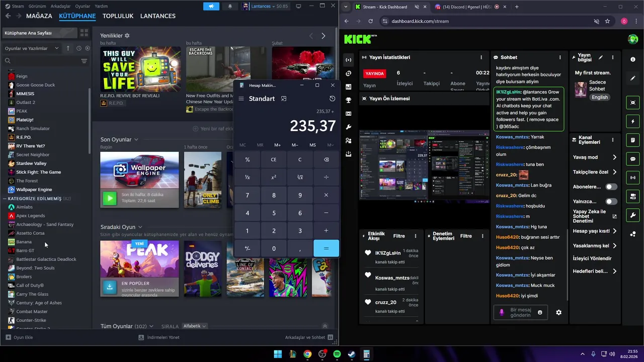
Task: Open R.E.P.O. Revive Bot news thumbnail
Action: point(140,69)
